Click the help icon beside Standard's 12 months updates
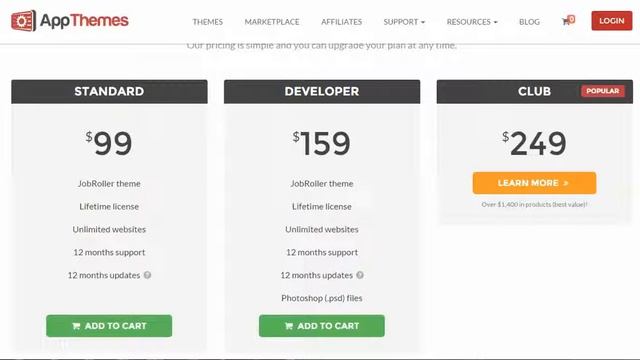Screen dimensions: 640x360 click(147, 275)
